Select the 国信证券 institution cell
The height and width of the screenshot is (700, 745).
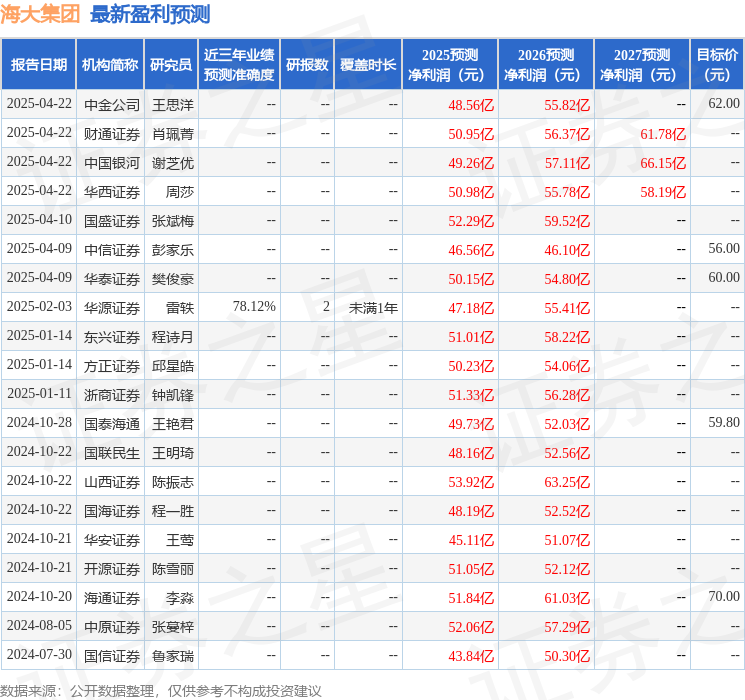point(112,656)
